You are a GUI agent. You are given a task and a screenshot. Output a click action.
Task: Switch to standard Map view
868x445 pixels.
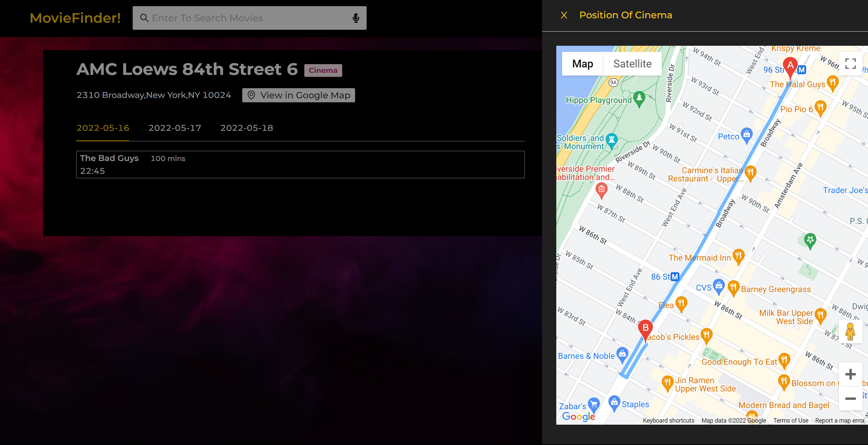(x=582, y=64)
